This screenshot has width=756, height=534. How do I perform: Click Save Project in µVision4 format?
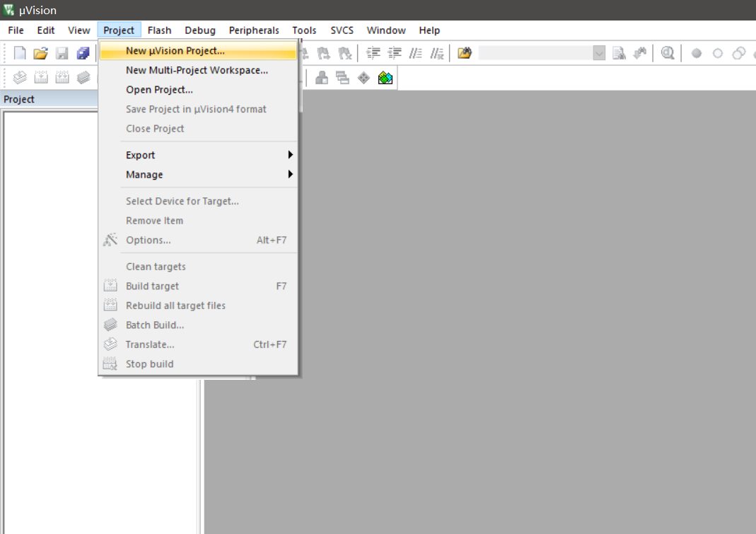[198, 109]
